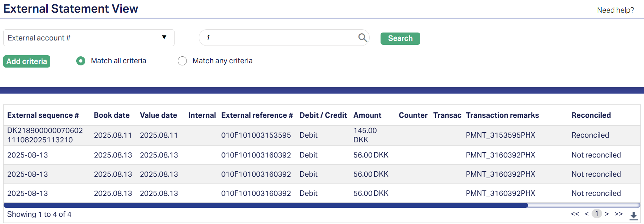Select the Match any criteria option

183,61
